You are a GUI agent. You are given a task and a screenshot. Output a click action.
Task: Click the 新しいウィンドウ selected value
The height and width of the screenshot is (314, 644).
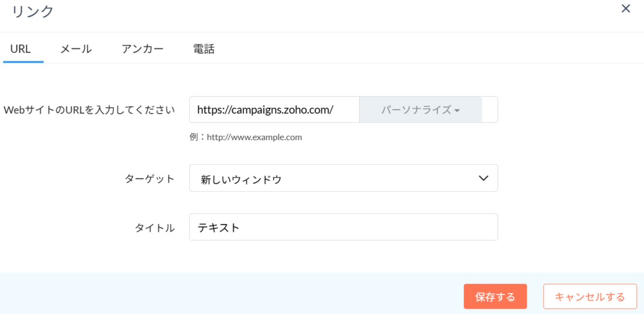(241, 179)
